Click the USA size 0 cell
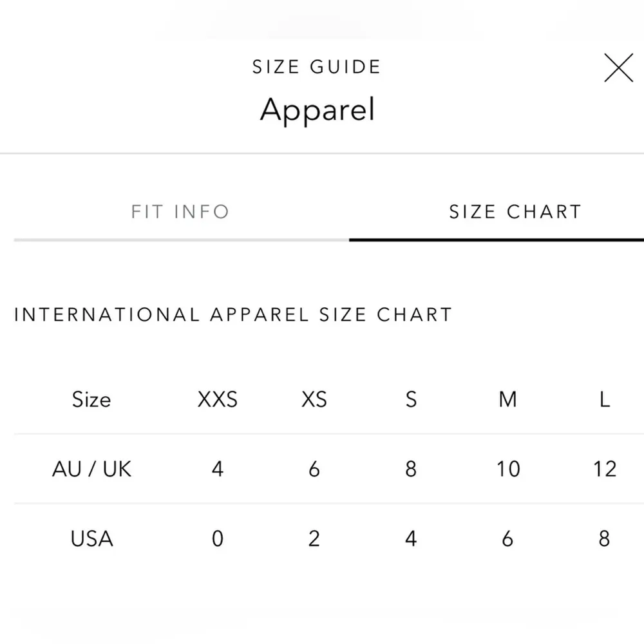644x644 pixels. 218,538
